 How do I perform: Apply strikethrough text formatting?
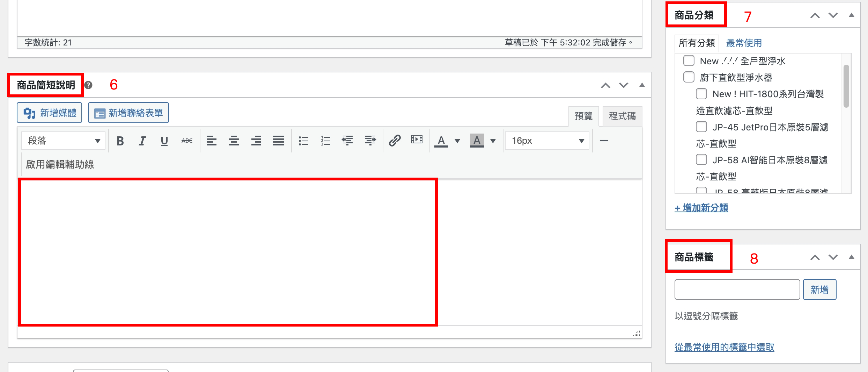[x=187, y=141]
